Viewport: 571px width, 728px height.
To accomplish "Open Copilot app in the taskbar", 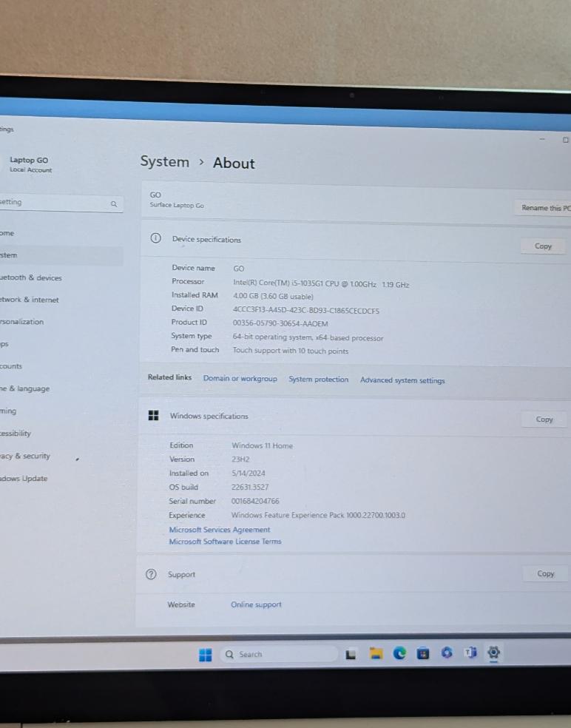I will point(447,653).
